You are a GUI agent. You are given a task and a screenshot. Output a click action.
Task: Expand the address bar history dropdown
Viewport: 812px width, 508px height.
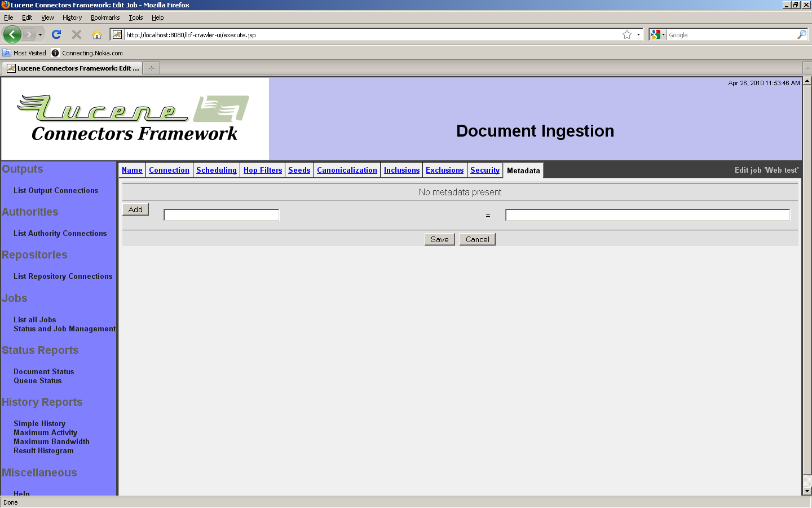pyautogui.click(x=638, y=34)
